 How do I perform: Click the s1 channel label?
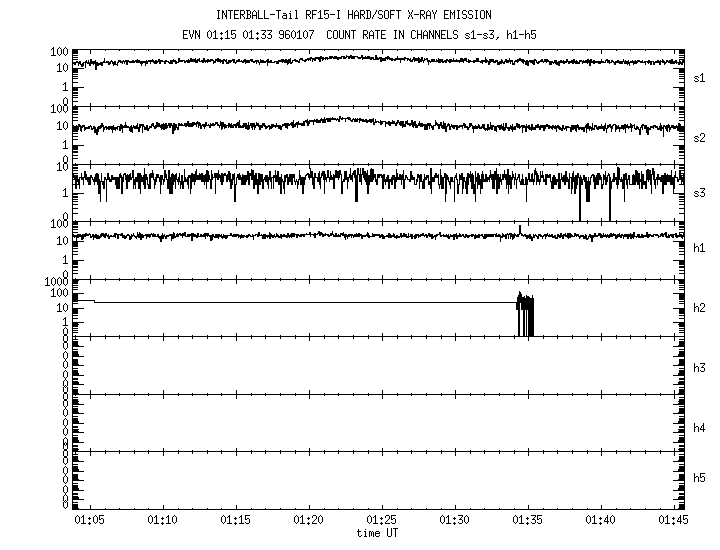click(700, 77)
